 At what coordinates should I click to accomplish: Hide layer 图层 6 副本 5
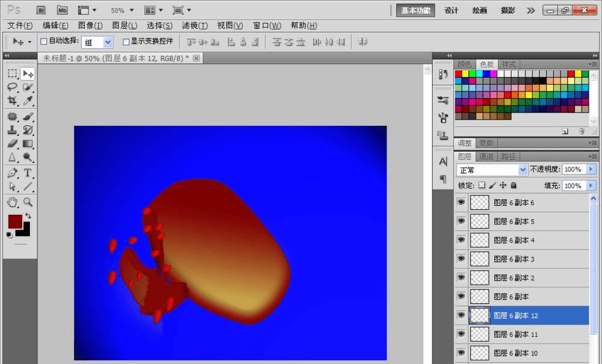(x=461, y=221)
